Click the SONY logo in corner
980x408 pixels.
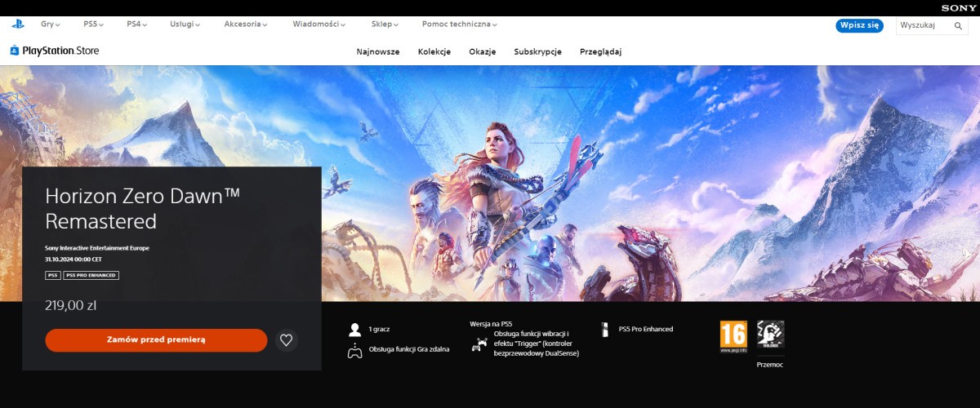point(958,7)
